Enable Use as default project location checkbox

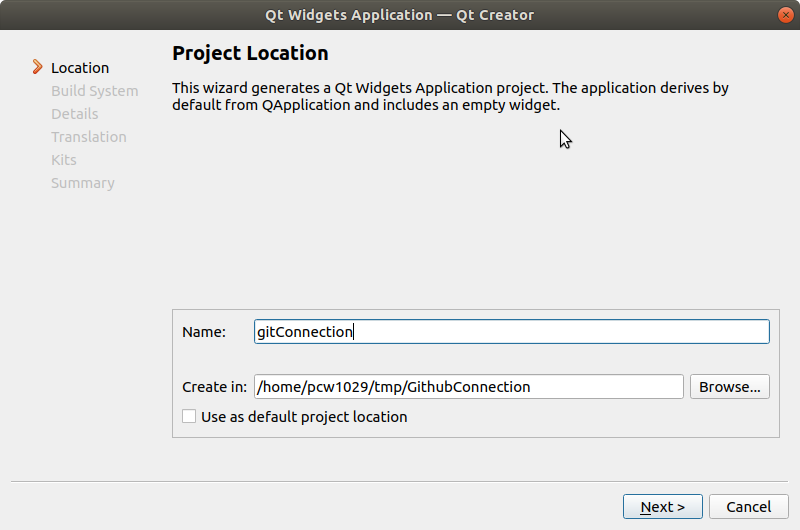point(189,417)
